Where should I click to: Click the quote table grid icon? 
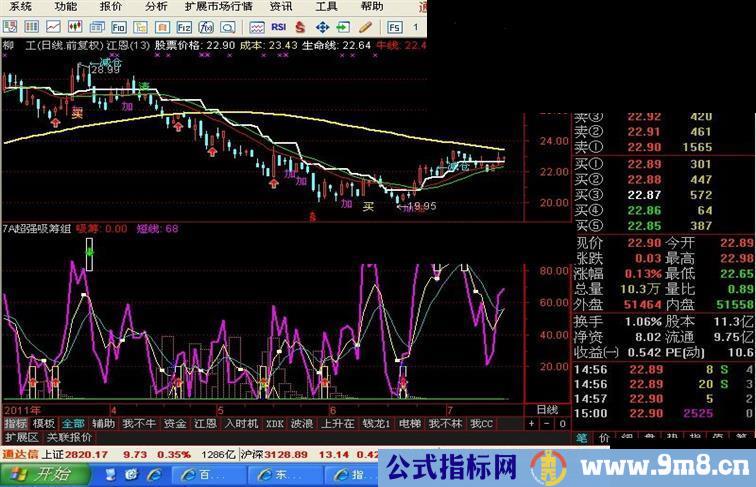31,27
